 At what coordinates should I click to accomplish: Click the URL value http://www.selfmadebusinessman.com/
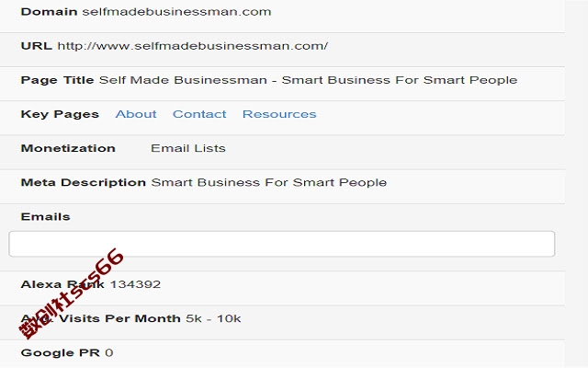tap(193, 46)
